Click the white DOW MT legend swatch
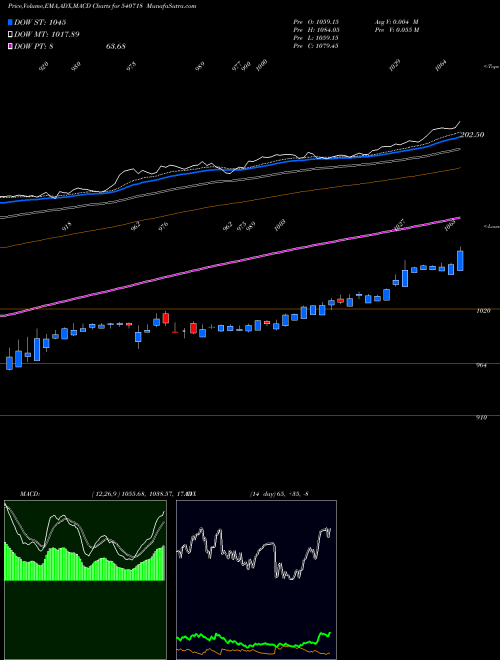This screenshot has height=660, width=500. point(10,34)
